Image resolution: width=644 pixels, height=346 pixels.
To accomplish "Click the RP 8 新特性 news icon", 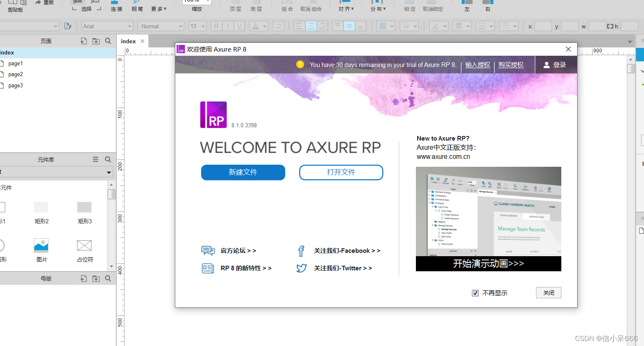I will coord(208,268).
